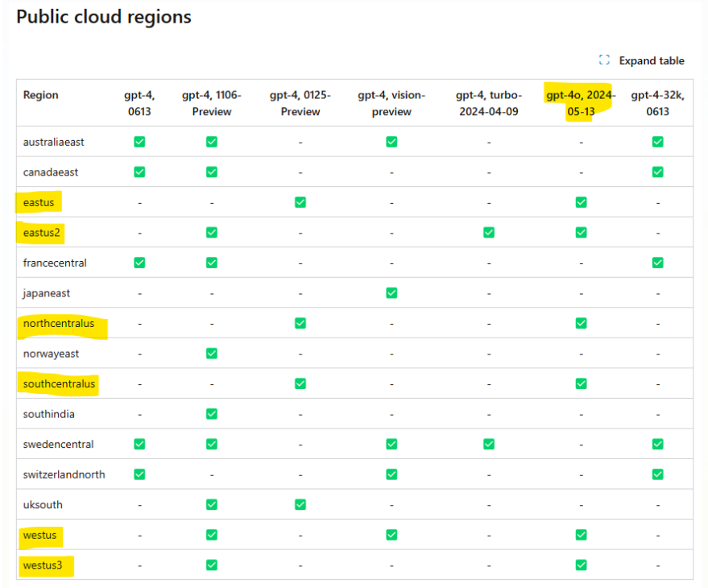Click francecentral checkmark under gpt-4, 0613
The width and height of the screenshot is (708, 588).
click(x=139, y=263)
